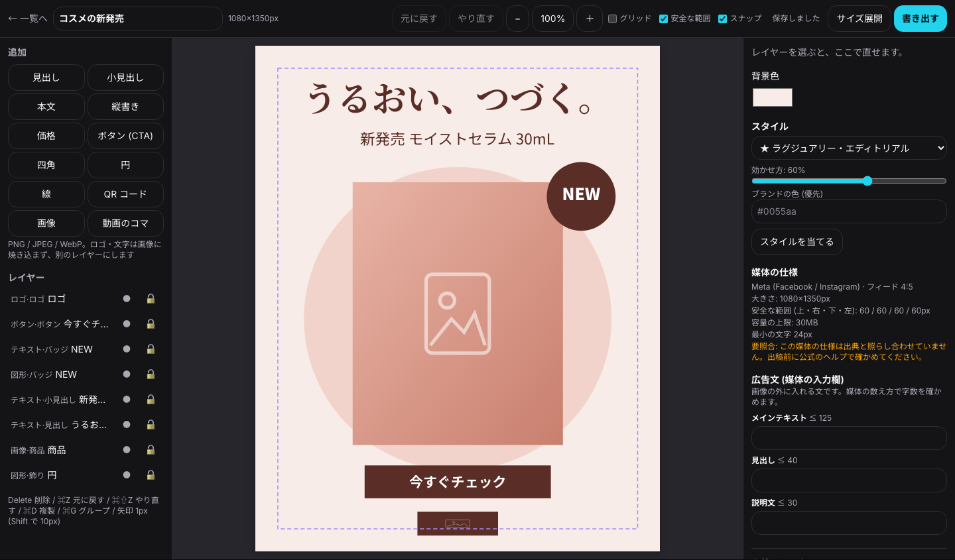Image resolution: width=955 pixels, height=560 pixels.
Task: Select the logo placeholder at the canvas bottom
Action: (458, 524)
